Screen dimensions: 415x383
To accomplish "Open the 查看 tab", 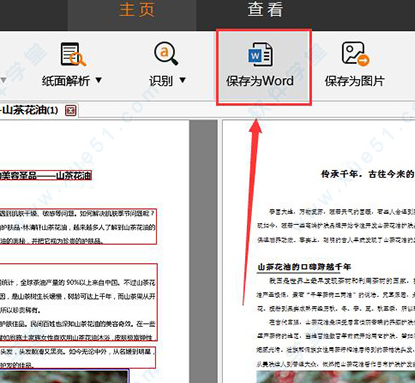I will point(265,9).
